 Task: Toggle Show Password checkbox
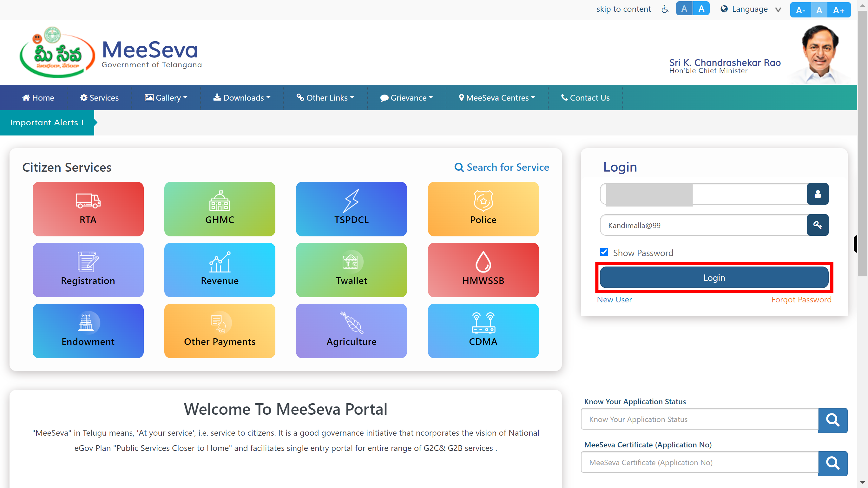pyautogui.click(x=604, y=252)
